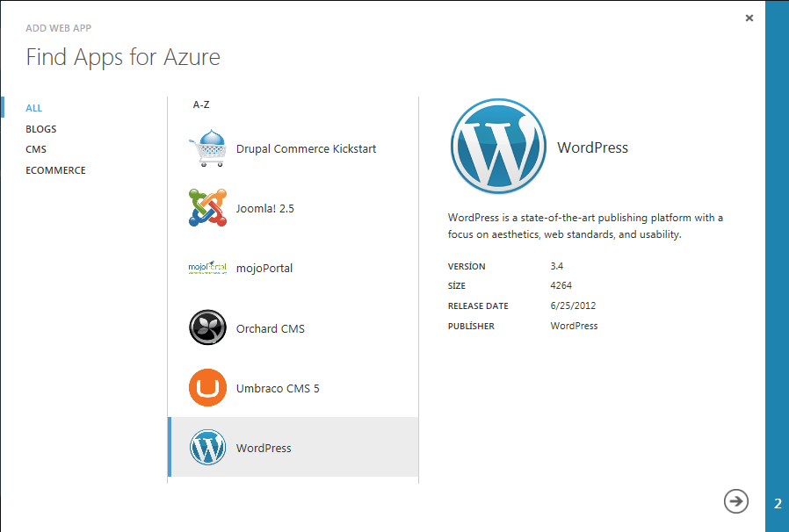Click the version value 3.4
The height and width of the screenshot is (532, 789).
coord(556,266)
